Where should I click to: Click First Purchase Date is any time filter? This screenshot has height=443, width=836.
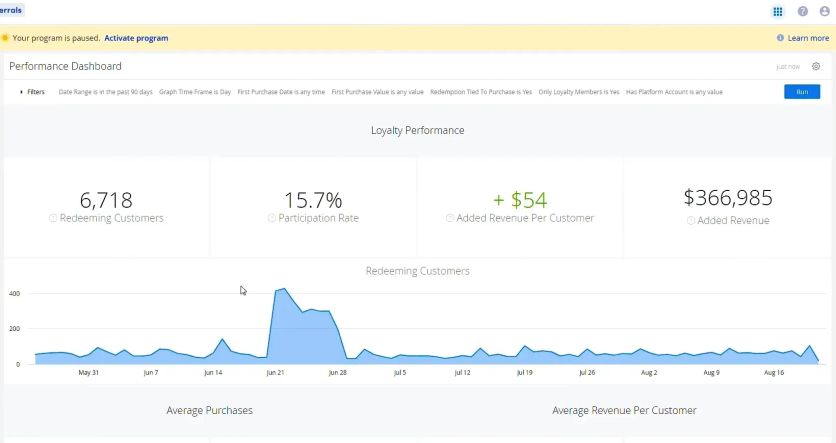(281, 92)
